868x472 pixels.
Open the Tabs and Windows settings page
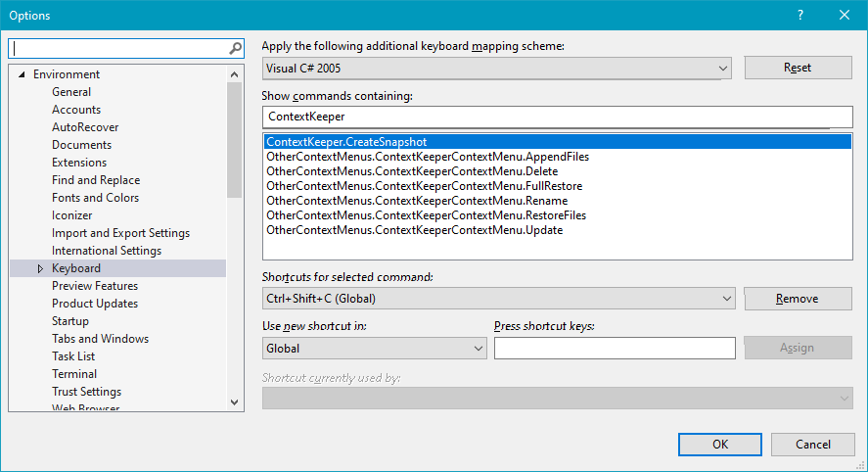tap(100, 339)
